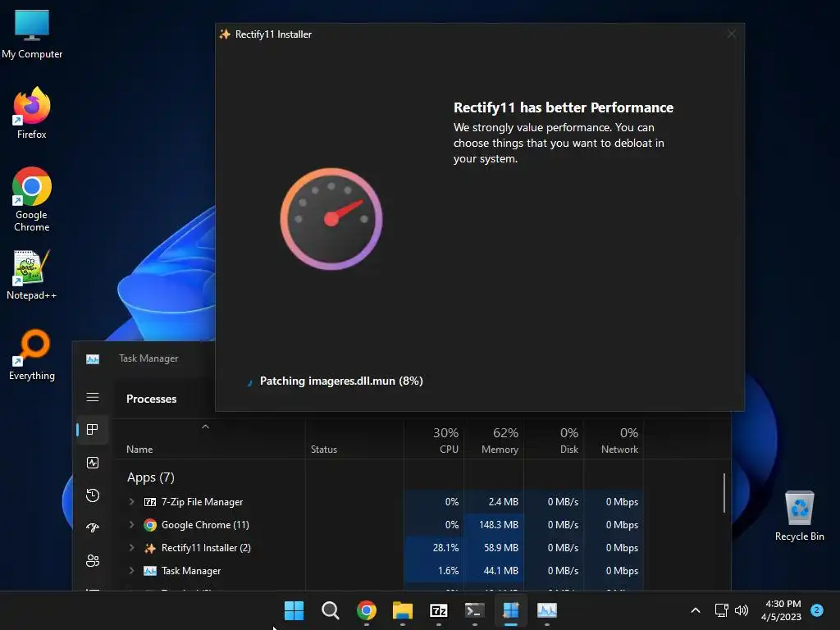Switch to 7-Zip on the taskbar

438,610
